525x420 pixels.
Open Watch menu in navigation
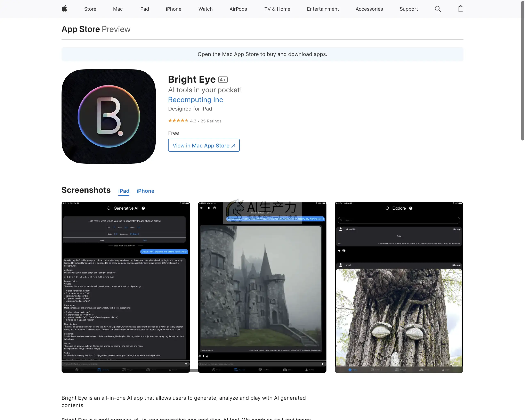pyautogui.click(x=205, y=9)
